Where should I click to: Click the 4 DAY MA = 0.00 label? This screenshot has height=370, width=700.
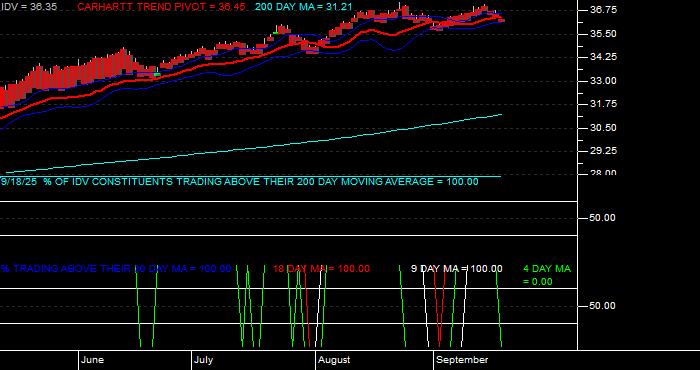(x=546, y=275)
